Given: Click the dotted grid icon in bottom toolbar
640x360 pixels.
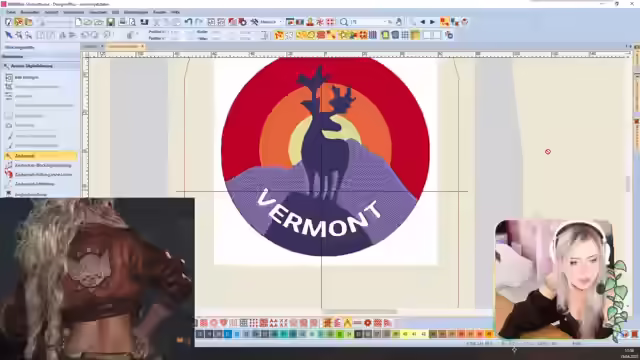Looking at the screenshot, I should pyautogui.click(x=253, y=323).
